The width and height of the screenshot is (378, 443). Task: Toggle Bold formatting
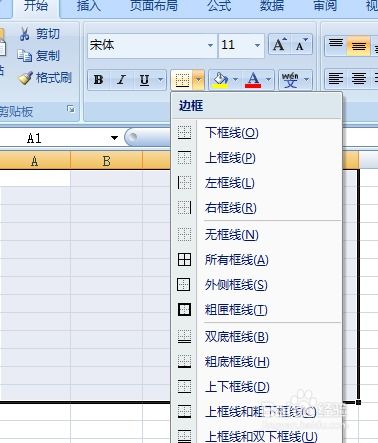pos(98,80)
